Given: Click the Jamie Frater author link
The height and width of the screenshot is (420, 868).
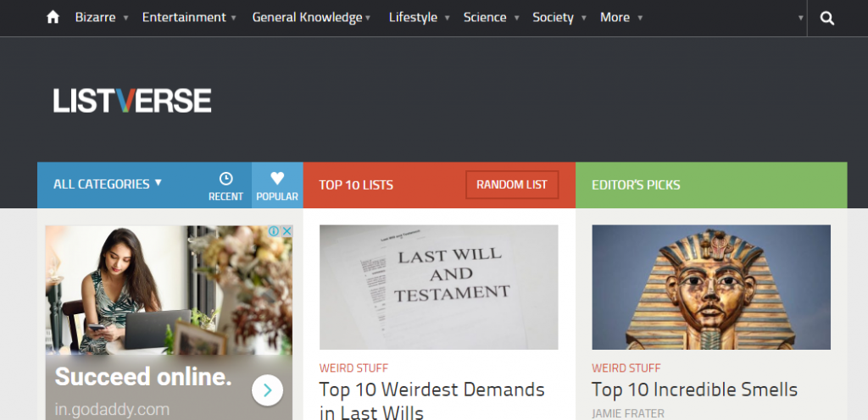Looking at the screenshot, I should (x=628, y=413).
